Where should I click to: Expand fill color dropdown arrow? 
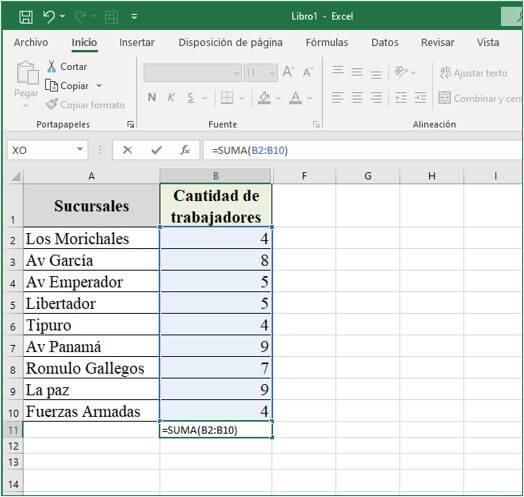278,98
